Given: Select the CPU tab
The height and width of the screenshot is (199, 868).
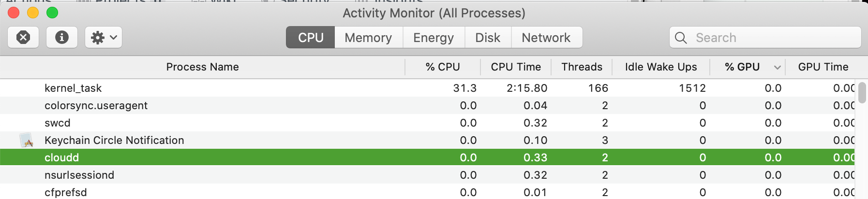Looking at the screenshot, I should pos(311,37).
